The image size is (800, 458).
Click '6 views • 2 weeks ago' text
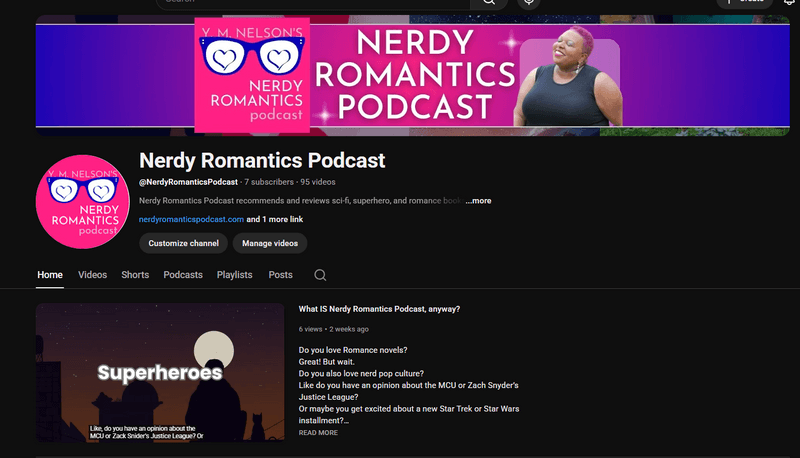pos(334,329)
